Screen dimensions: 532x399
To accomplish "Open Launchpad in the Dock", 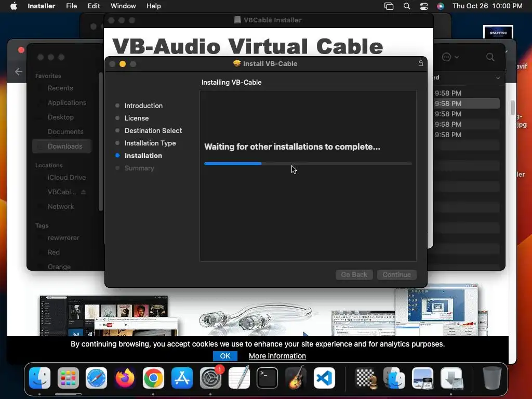I will [x=68, y=378].
